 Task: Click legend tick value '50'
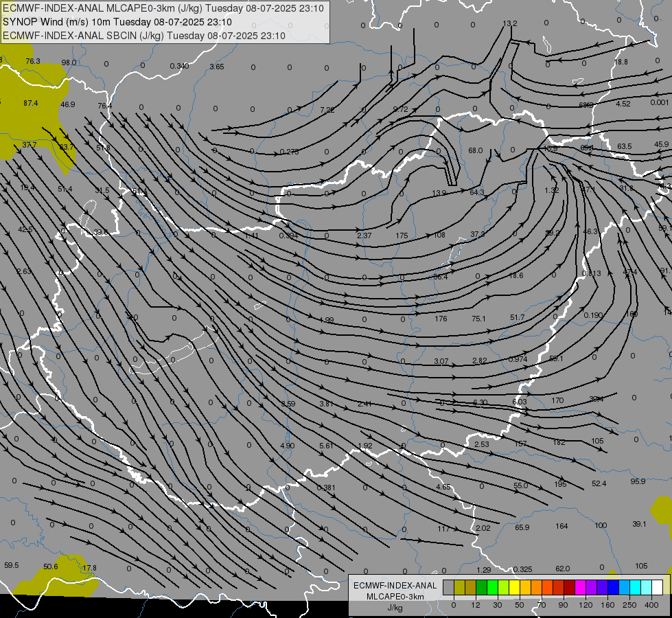coord(520,605)
